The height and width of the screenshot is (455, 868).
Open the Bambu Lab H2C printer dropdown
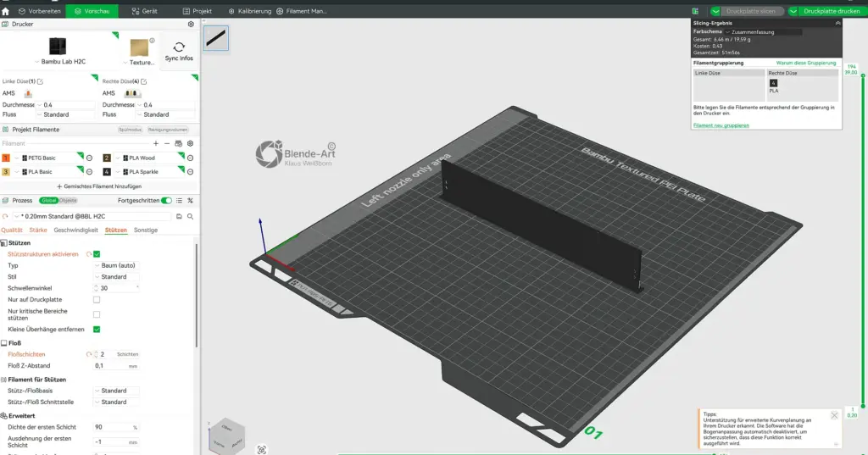pos(60,62)
